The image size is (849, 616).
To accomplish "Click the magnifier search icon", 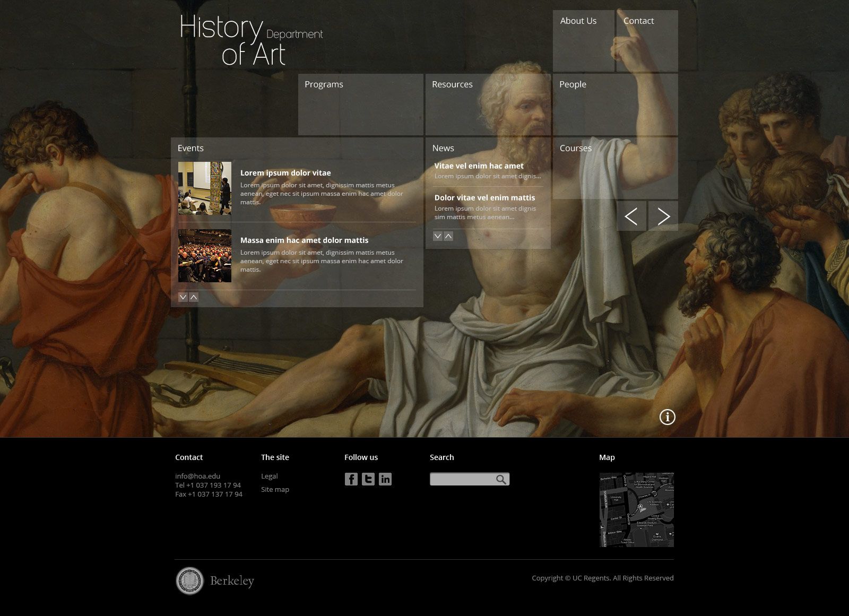I will coord(501,480).
